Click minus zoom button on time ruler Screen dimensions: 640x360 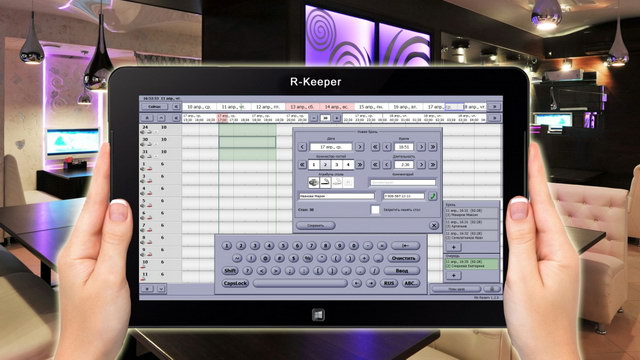[313, 118]
